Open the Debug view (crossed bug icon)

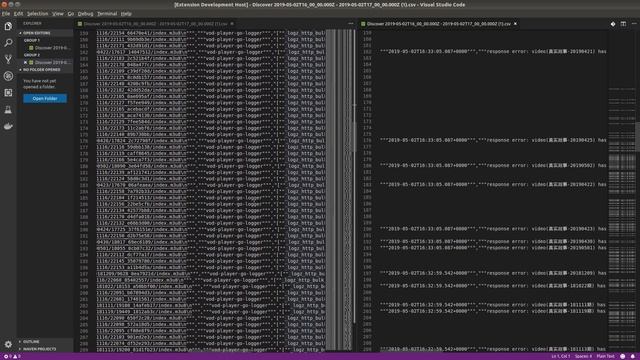pos(8,76)
